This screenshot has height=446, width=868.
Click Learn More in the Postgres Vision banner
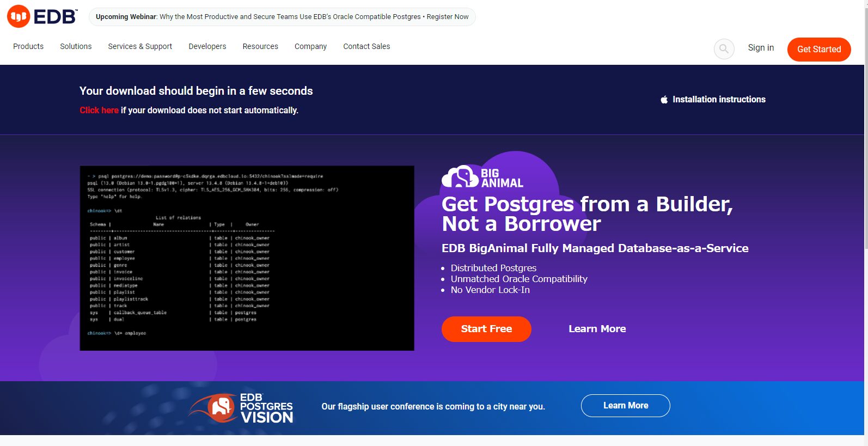click(625, 406)
